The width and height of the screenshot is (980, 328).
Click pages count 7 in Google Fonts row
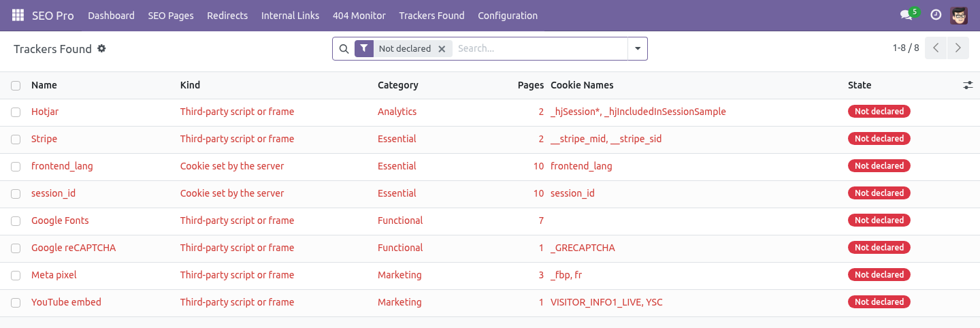[541, 220]
